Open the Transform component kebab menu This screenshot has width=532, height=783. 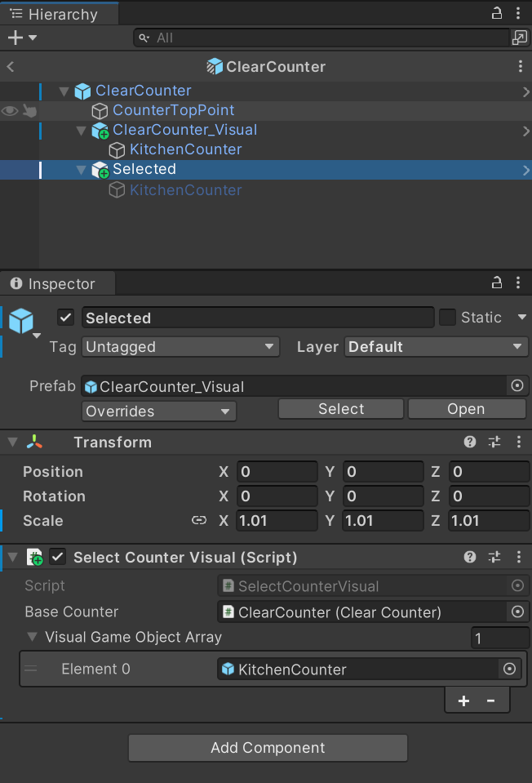click(518, 442)
